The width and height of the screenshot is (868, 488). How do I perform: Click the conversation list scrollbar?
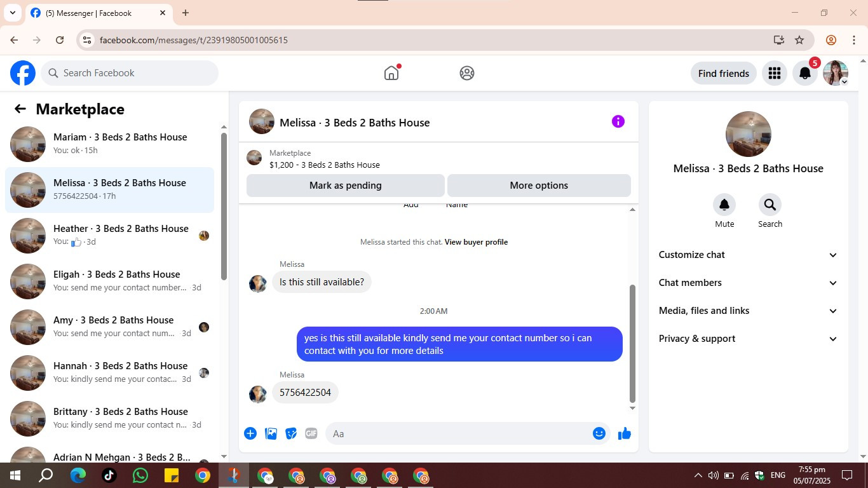click(x=224, y=205)
